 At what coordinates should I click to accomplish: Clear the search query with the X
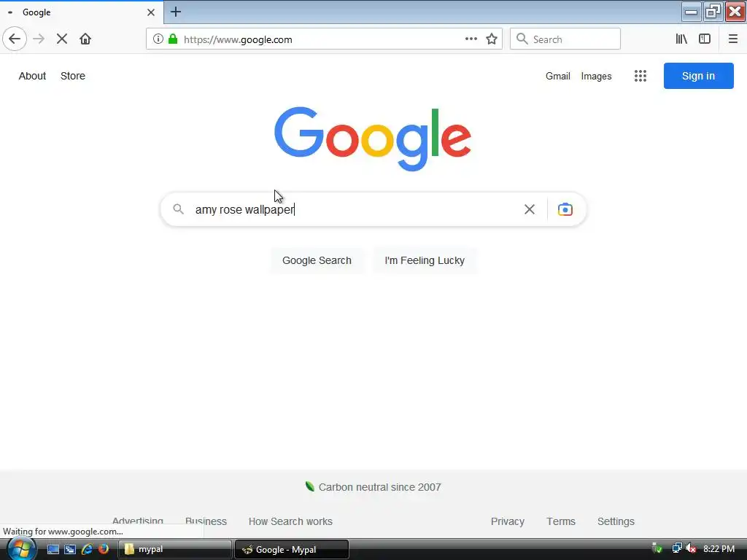(530, 209)
